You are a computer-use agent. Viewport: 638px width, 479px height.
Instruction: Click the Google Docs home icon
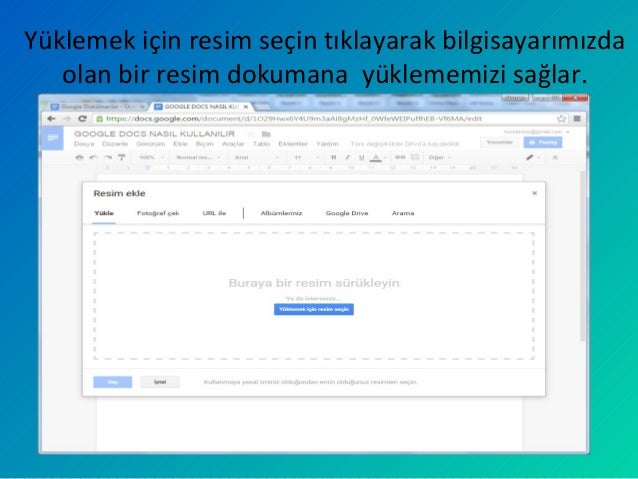53,138
